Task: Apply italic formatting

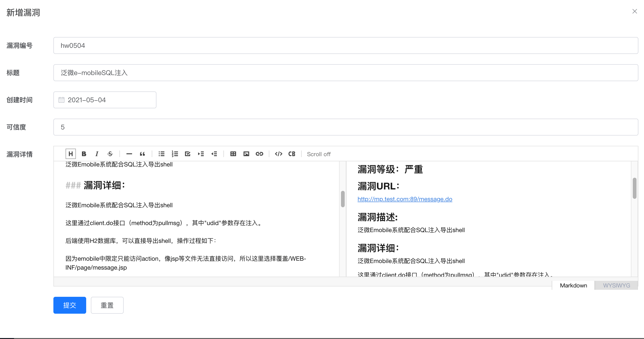Action: click(x=97, y=154)
